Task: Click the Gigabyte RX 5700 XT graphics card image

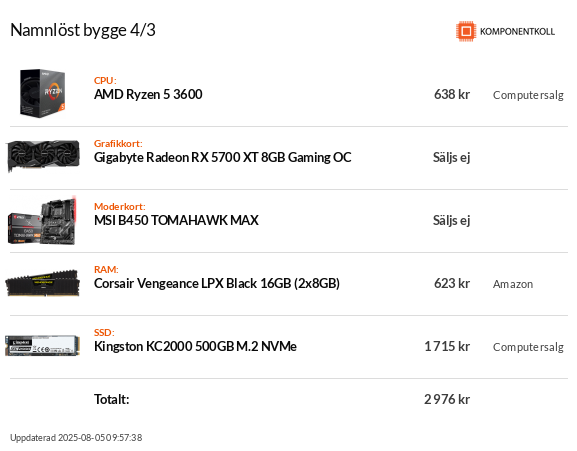Action: [43, 156]
